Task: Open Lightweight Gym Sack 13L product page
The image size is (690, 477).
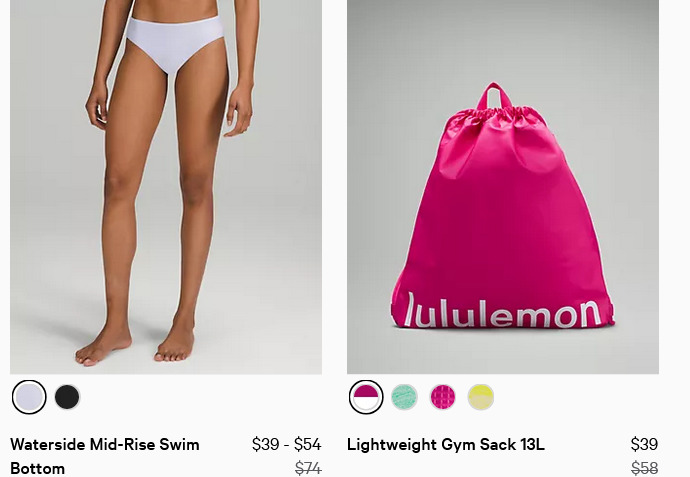Action: click(446, 444)
